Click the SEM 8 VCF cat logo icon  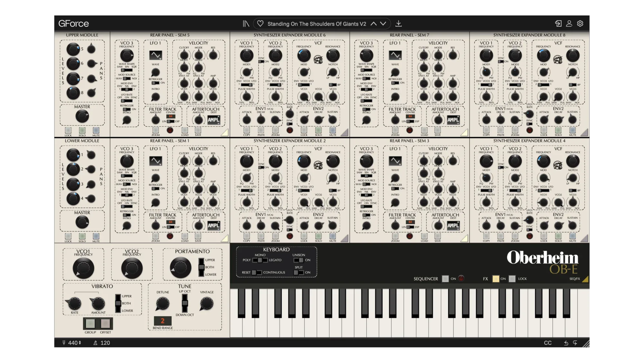(x=558, y=60)
